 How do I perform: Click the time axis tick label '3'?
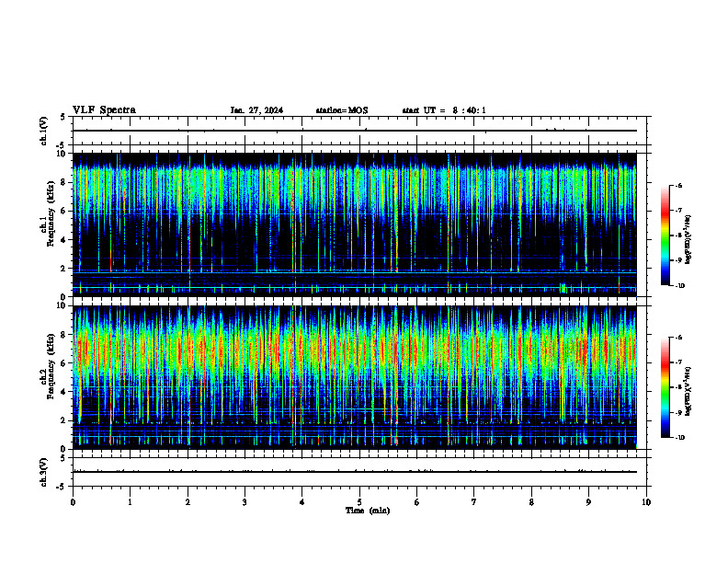coord(245,502)
